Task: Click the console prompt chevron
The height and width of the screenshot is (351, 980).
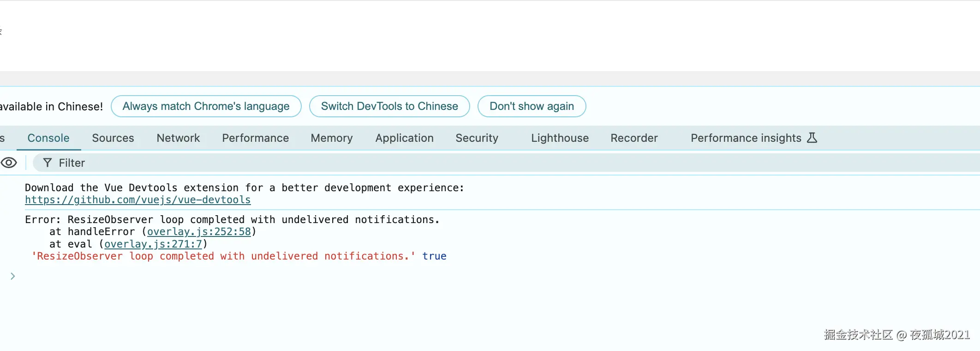Action: click(13, 276)
